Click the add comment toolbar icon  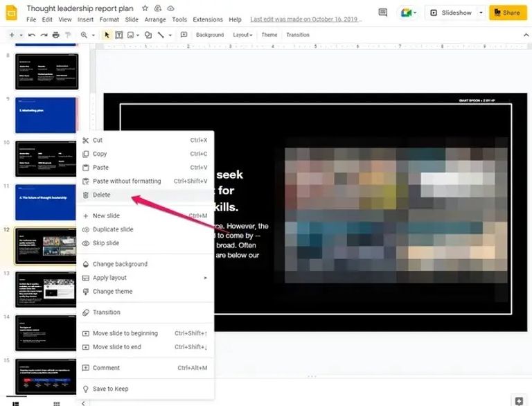(x=184, y=35)
